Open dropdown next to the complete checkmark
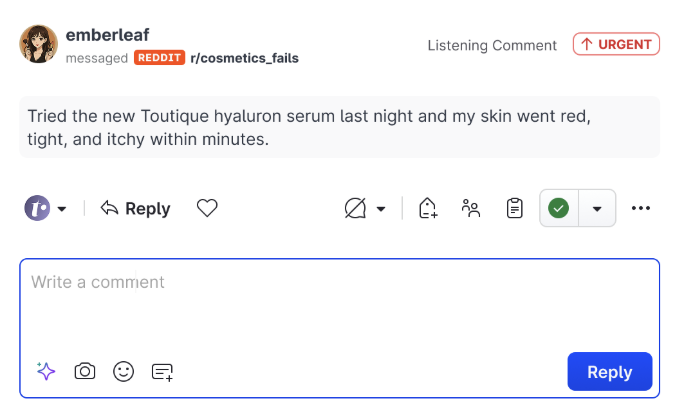Screen dimensions: 678x412 pos(597,208)
